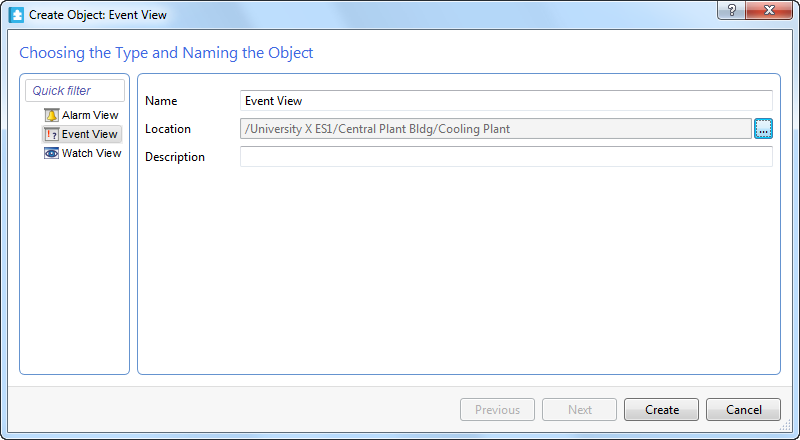Image resolution: width=800 pixels, height=440 pixels.
Task: Select the Event View type label
Action: click(x=90, y=134)
